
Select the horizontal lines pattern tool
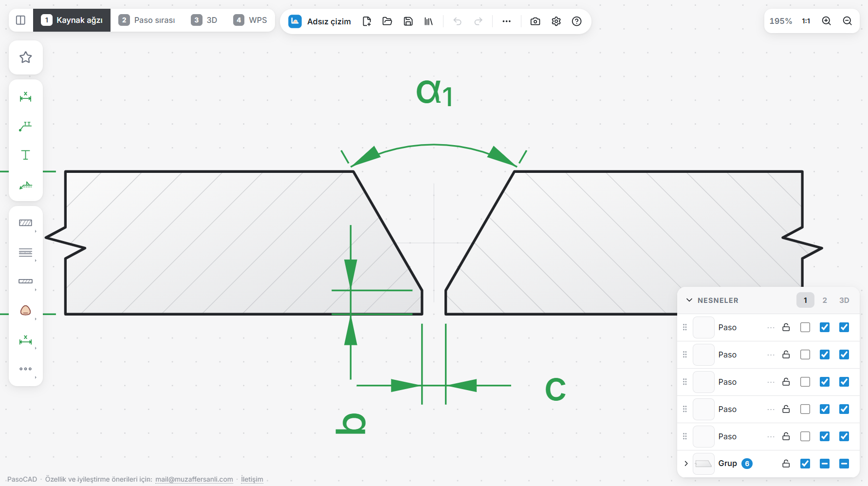click(26, 252)
